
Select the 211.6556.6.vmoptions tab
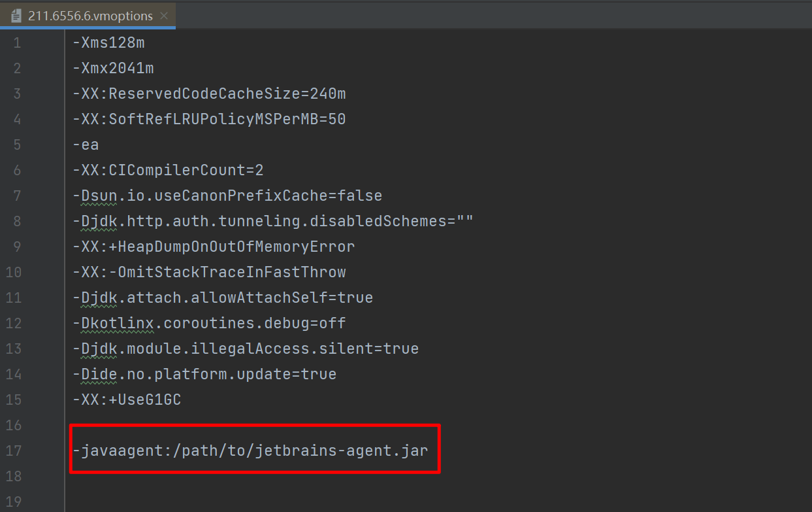pos(88,16)
